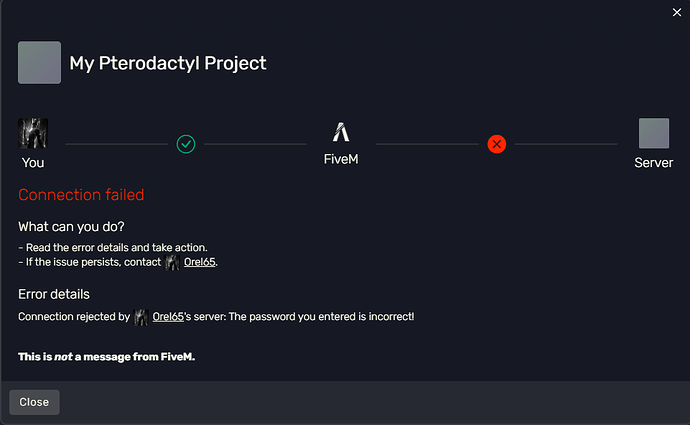
Task: Click the FiveM label text
Action: pos(341,159)
